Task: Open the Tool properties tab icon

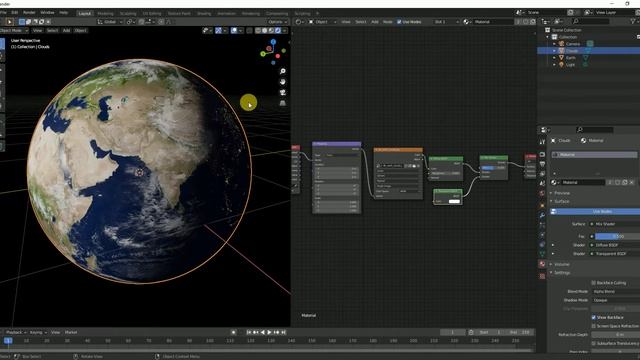Action: coord(542,142)
